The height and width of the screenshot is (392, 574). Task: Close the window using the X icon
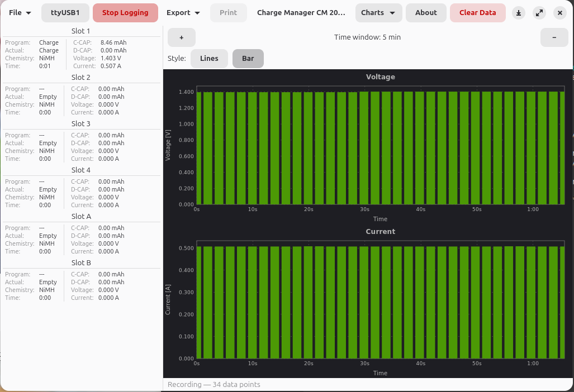(559, 13)
